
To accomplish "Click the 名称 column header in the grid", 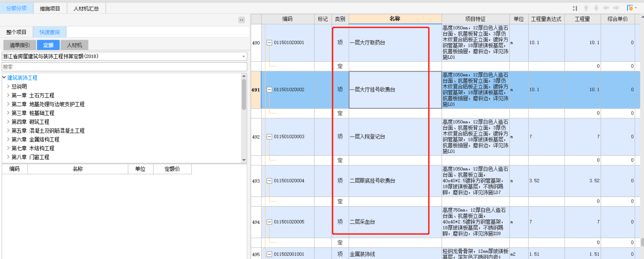I will pyautogui.click(x=395, y=19).
